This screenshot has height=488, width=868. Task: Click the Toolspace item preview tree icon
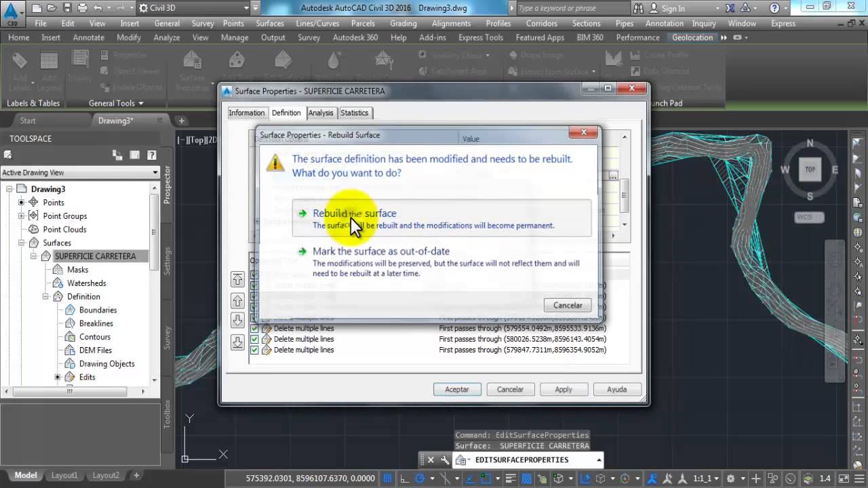point(117,155)
